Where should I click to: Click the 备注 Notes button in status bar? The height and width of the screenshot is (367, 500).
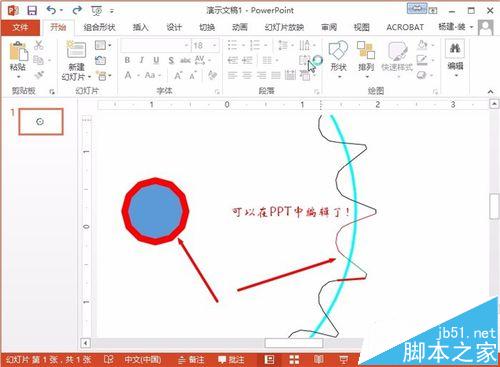191,360
